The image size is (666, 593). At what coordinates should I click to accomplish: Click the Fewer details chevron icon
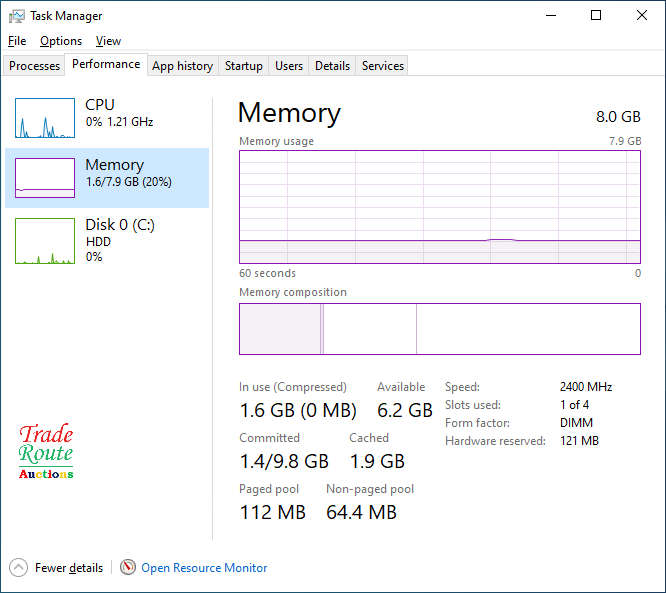18,568
